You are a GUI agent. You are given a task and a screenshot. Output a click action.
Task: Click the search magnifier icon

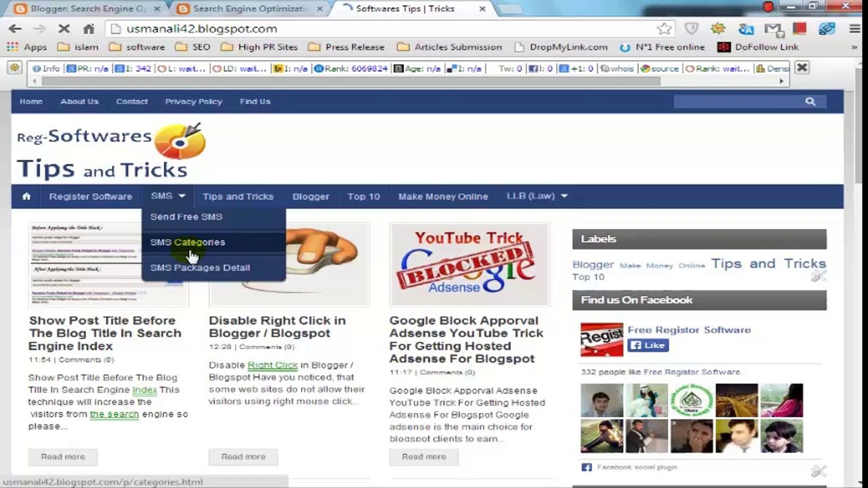810,101
